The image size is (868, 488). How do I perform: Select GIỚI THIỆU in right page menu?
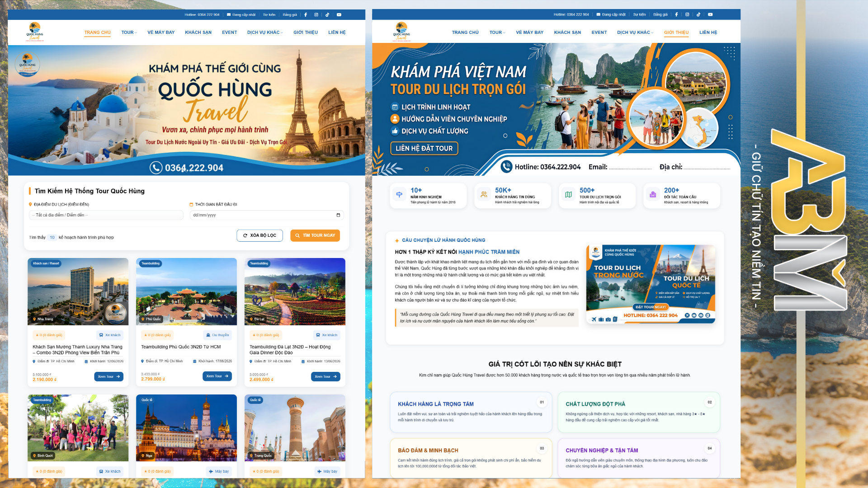(x=676, y=33)
